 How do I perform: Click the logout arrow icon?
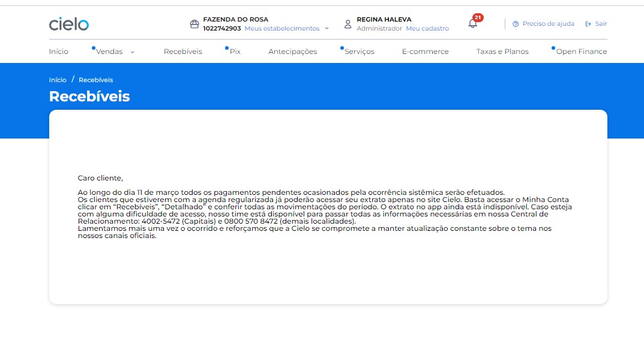pos(588,24)
